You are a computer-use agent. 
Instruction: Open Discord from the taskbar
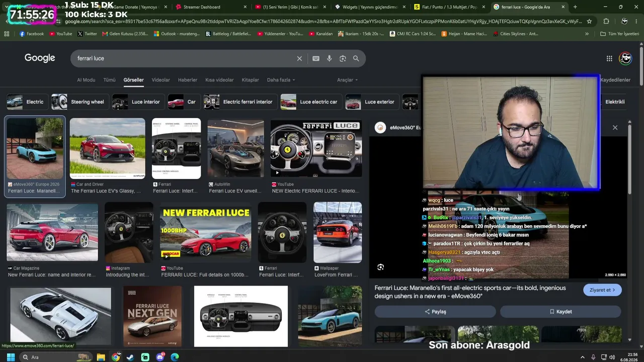click(x=160, y=357)
